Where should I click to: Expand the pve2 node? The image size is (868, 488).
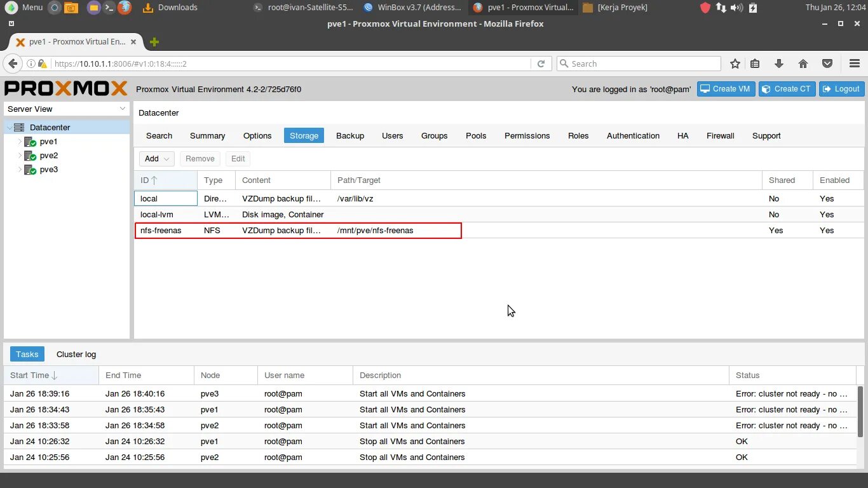click(19, 156)
